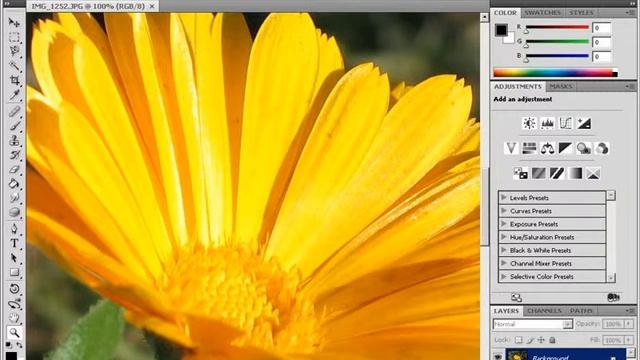Add an Invert adjustment

click(520, 173)
